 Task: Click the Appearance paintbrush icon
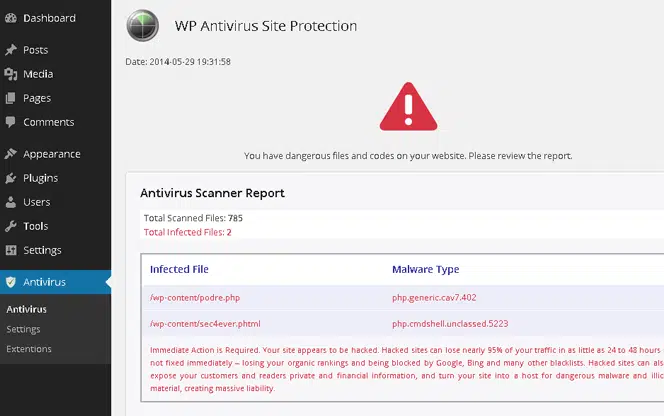click(x=11, y=154)
